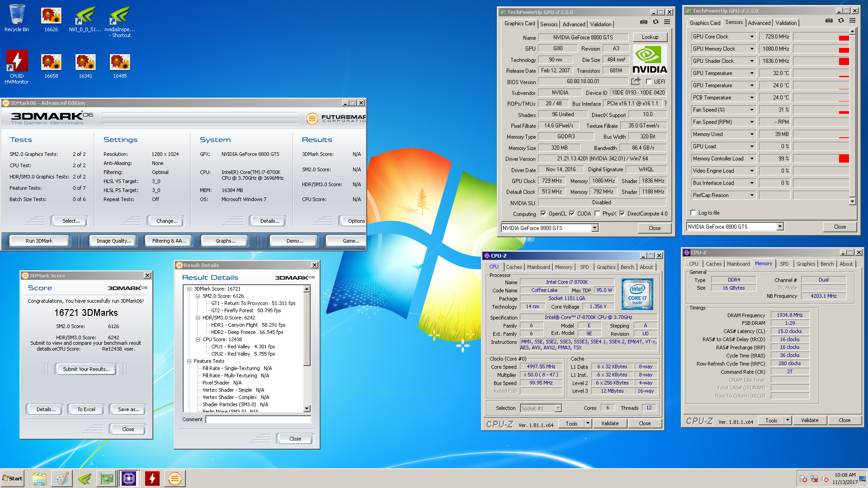Click the GPU-Z graphics card taskbar icon

click(107, 479)
